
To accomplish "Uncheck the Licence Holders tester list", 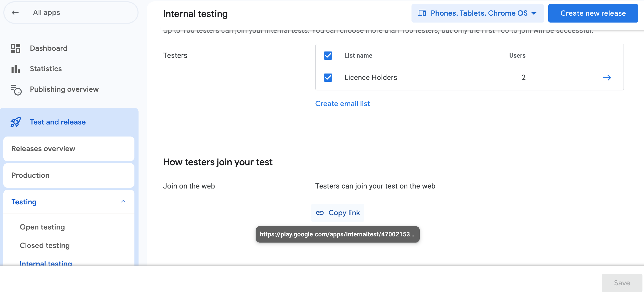I will click(328, 78).
